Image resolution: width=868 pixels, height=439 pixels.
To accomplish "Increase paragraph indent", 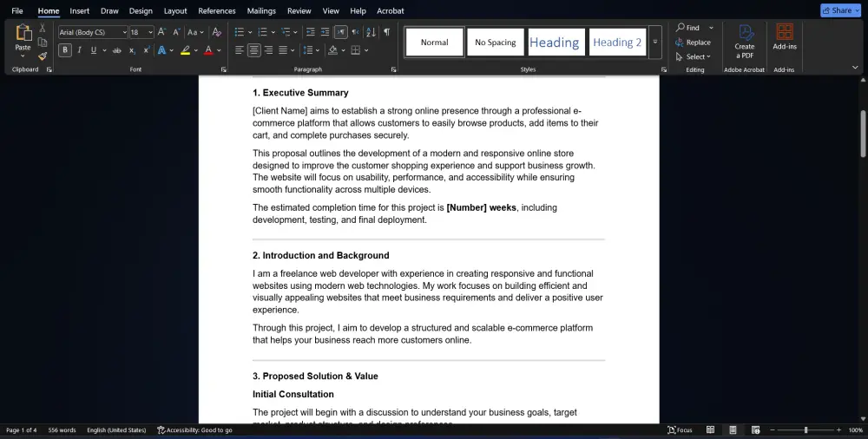I will (325, 32).
